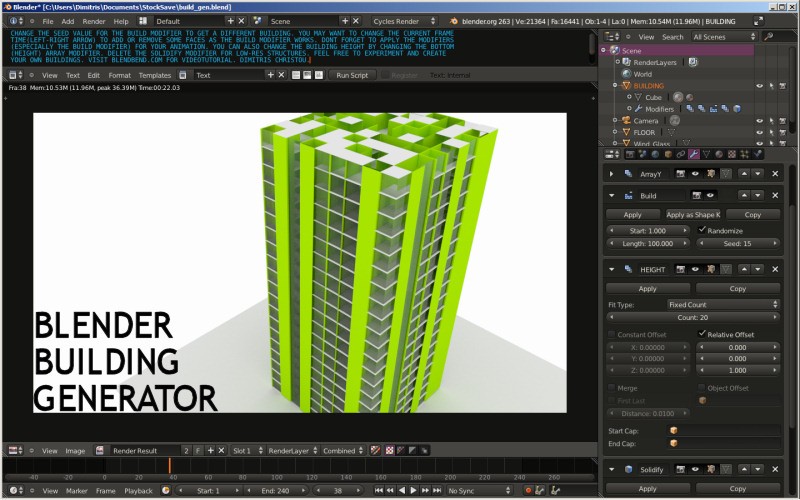Enable the Merge checkbox
Image resolution: width=800 pixels, height=500 pixels.
pyautogui.click(x=611, y=388)
